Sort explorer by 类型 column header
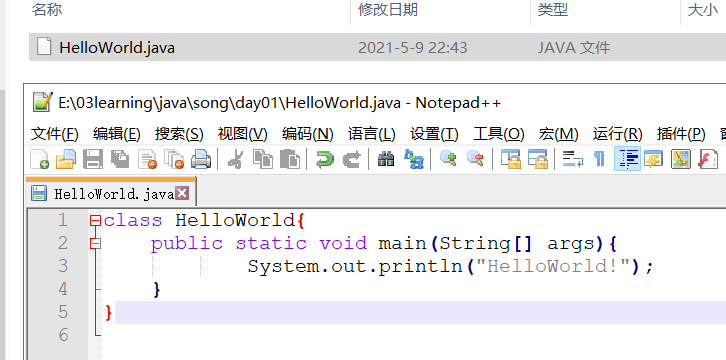726x360 pixels. [552, 10]
